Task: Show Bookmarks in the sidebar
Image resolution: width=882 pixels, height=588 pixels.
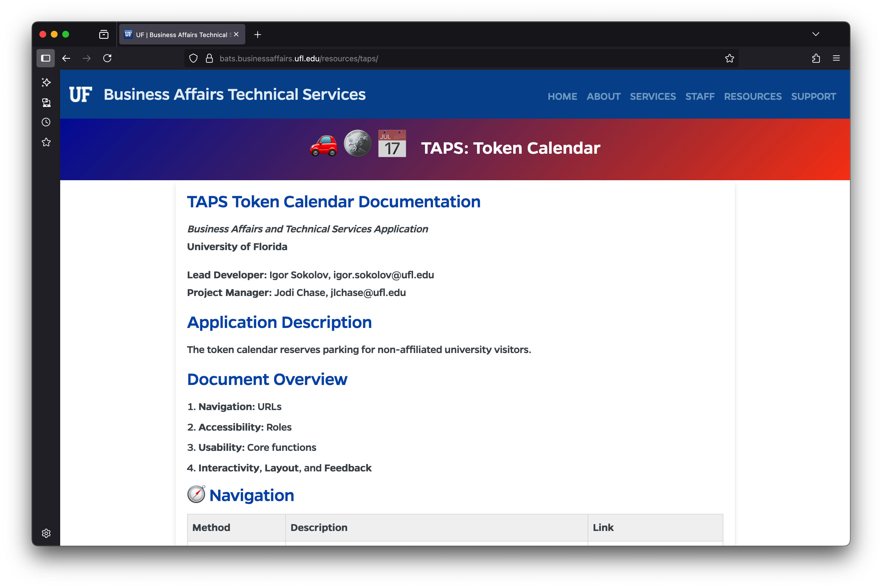Action: coord(46,142)
